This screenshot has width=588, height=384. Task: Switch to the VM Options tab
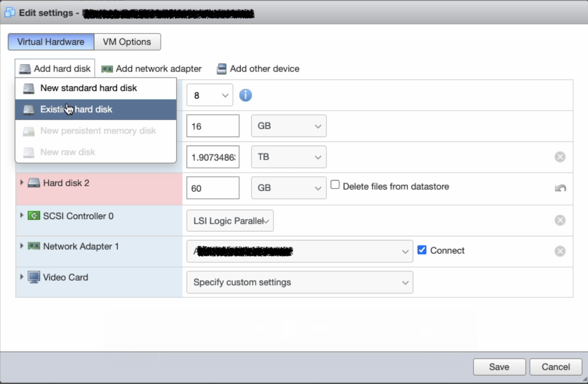pyautogui.click(x=127, y=42)
